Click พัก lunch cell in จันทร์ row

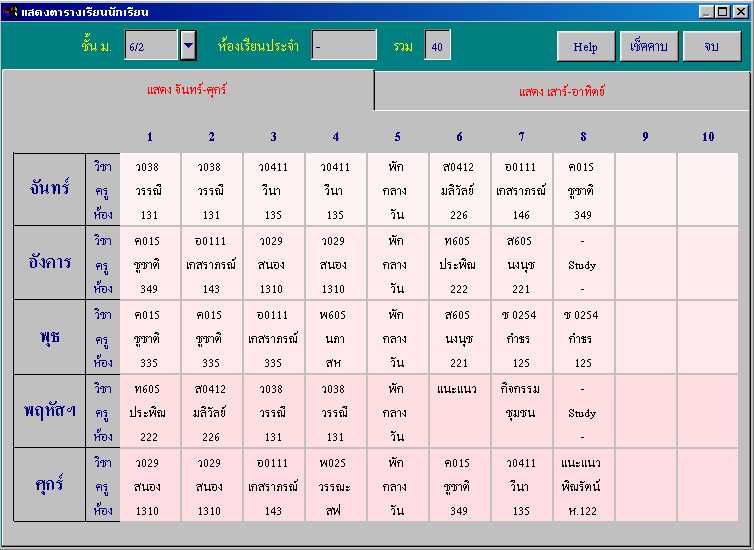click(x=397, y=167)
